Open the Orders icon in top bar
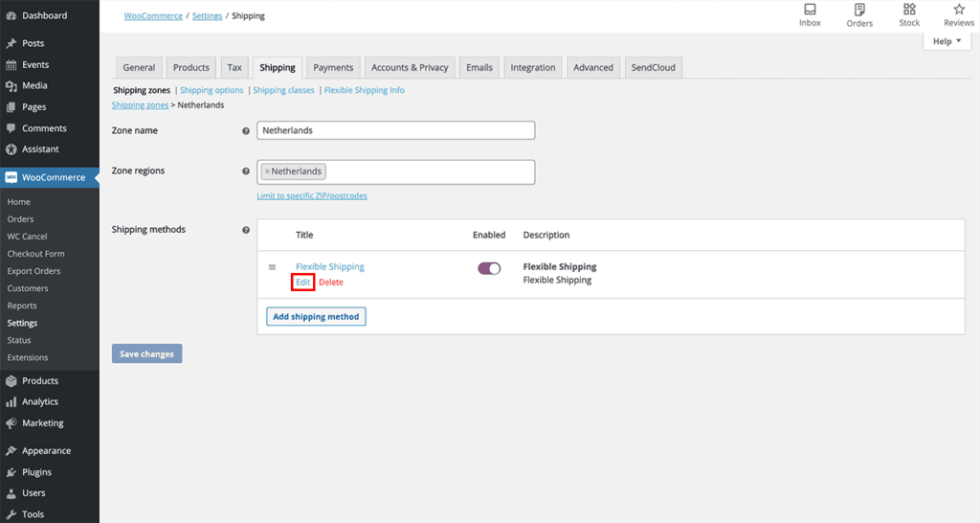This screenshot has height=523, width=980. pyautogui.click(x=859, y=10)
